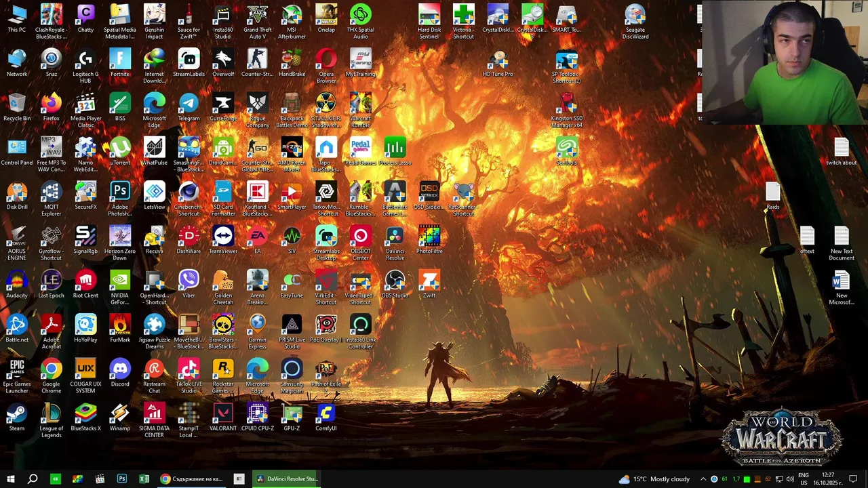This screenshot has width=868, height=488.
Task: Expand hidden system tray icons
Action: [703, 479]
